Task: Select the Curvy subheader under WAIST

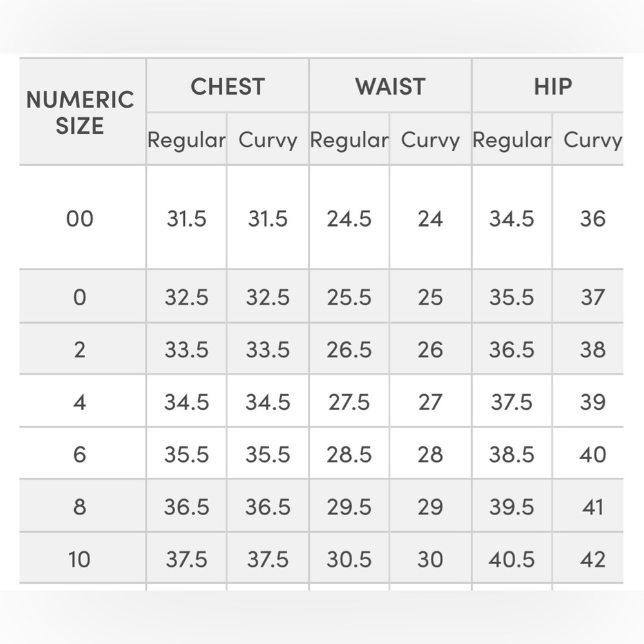Action: point(430,140)
